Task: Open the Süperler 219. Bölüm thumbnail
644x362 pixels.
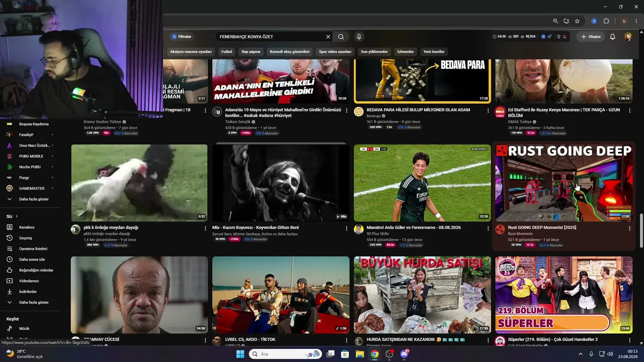Action: click(564, 295)
